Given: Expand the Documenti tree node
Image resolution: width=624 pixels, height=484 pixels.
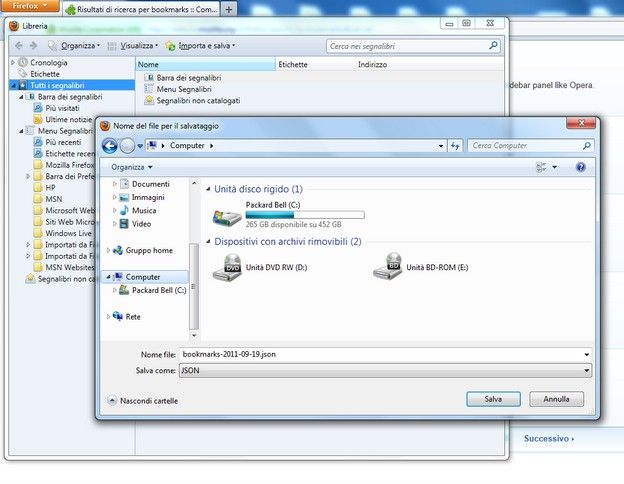Looking at the screenshot, I should pyautogui.click(x=115, y=184).
